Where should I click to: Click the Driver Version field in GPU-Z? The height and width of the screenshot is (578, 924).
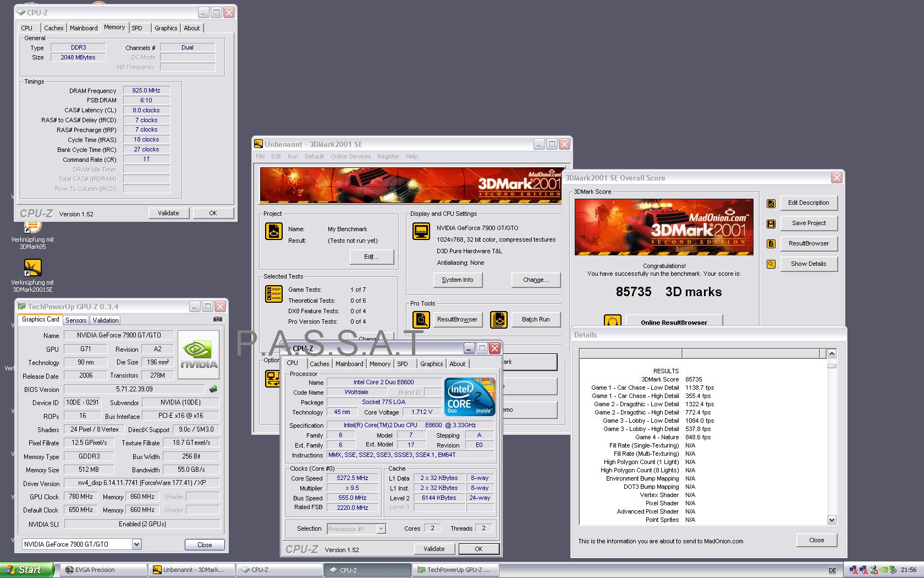142,483
